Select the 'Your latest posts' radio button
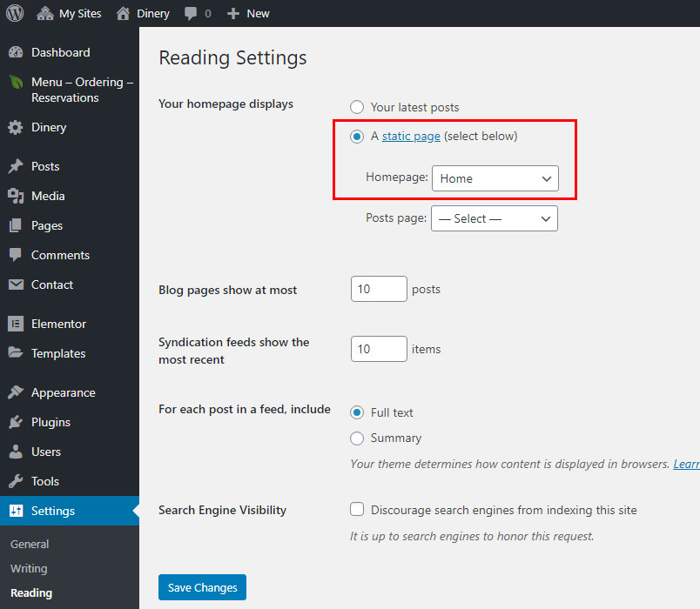The image size is (700, 609). point(357,107)
